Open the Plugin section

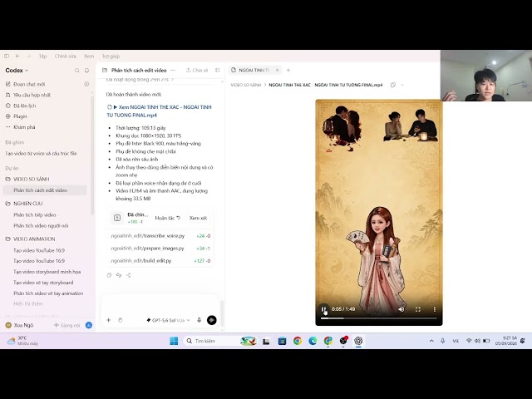(20, 116)
